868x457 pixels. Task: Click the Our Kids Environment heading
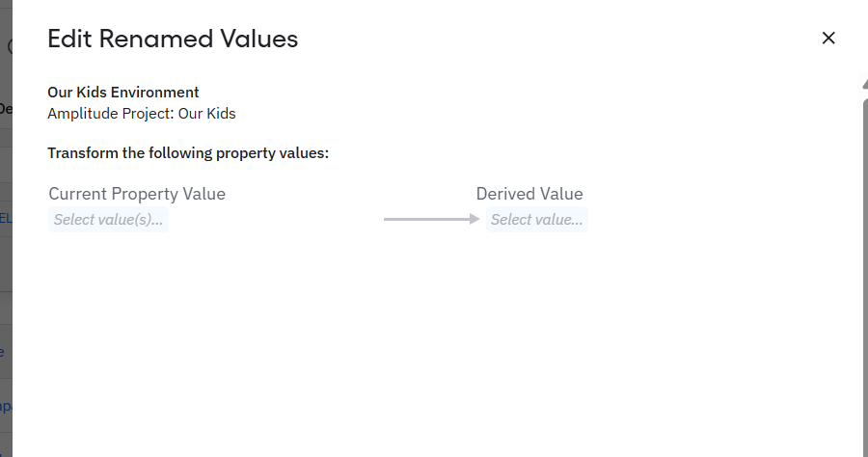click(x=123, y=93)
